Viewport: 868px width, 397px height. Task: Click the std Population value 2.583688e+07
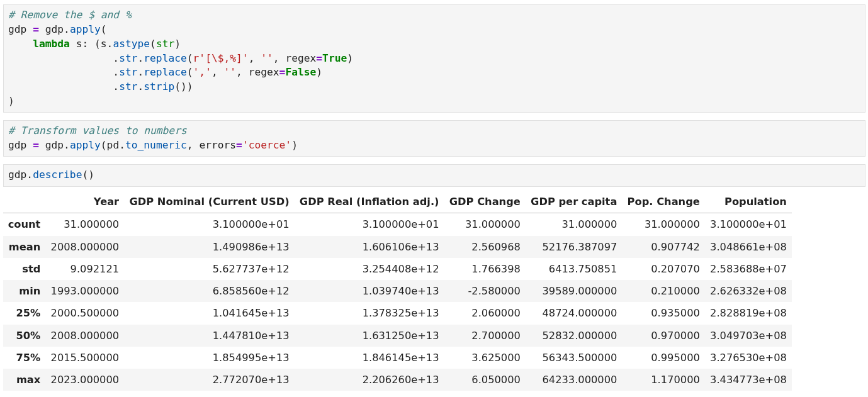tap(748, 269)
